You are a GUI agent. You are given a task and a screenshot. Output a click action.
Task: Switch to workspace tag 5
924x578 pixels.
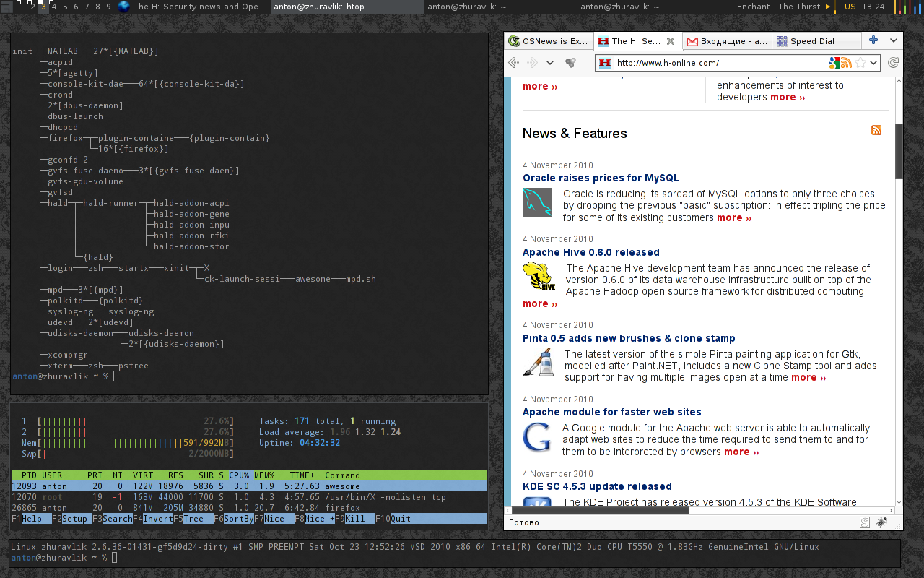(x=65, y=7)
